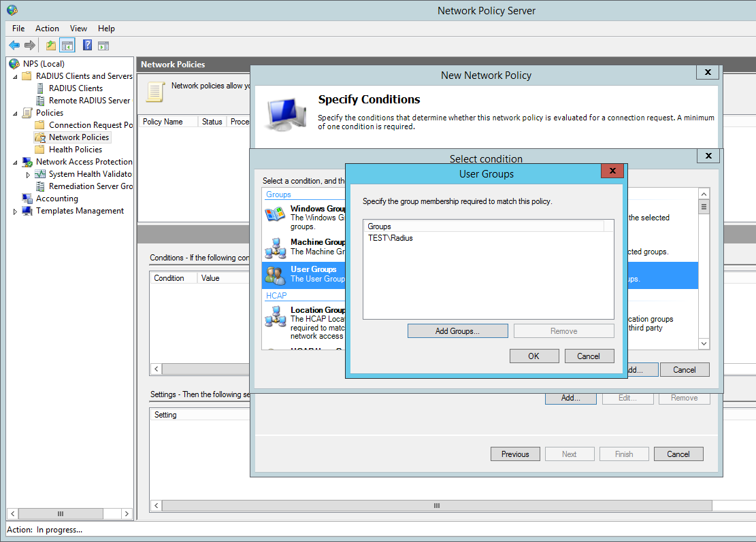
Task: Click the Network Access Protection icon
Action: pos(27,162)
